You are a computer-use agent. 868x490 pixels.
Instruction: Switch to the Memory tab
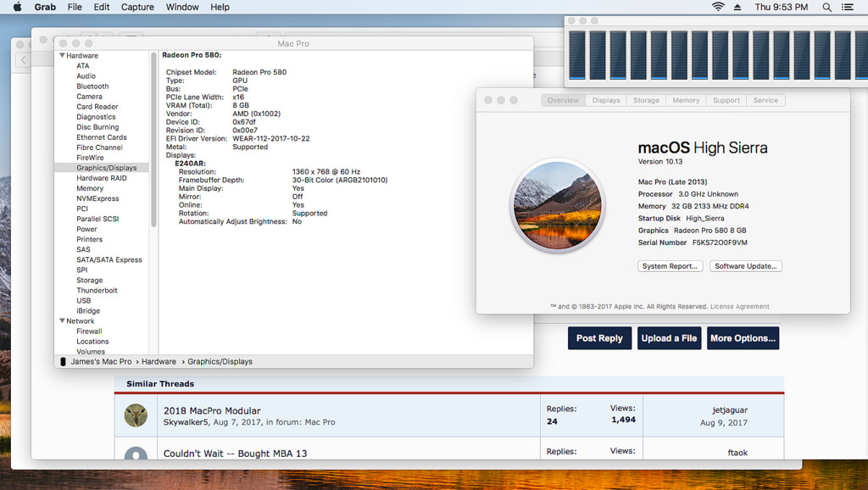[686, 100]
